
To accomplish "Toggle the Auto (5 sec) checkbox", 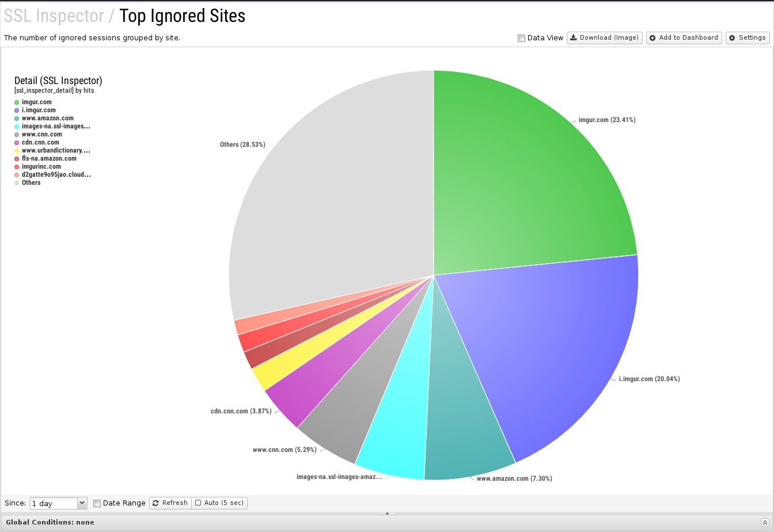I will tap(198, 503).
